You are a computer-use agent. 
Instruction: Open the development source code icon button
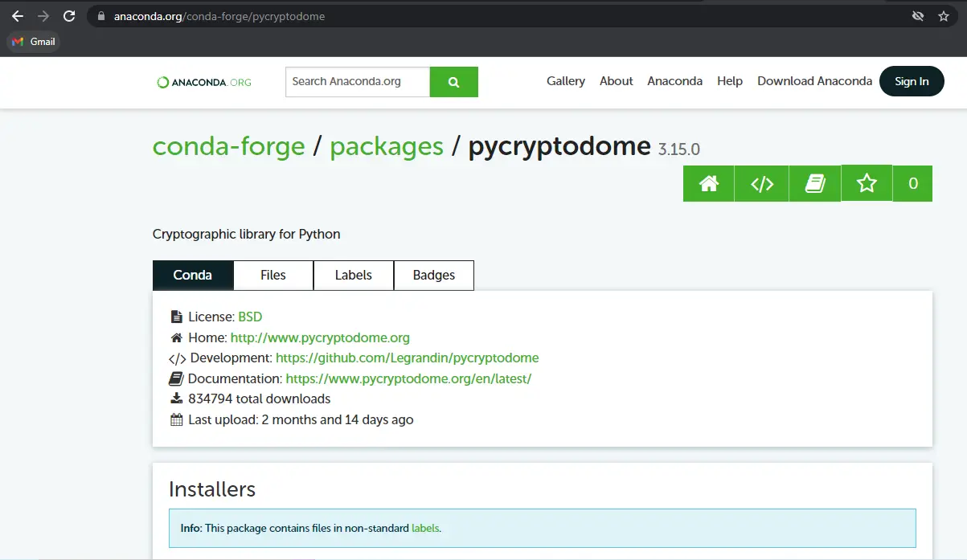point(761,184)
